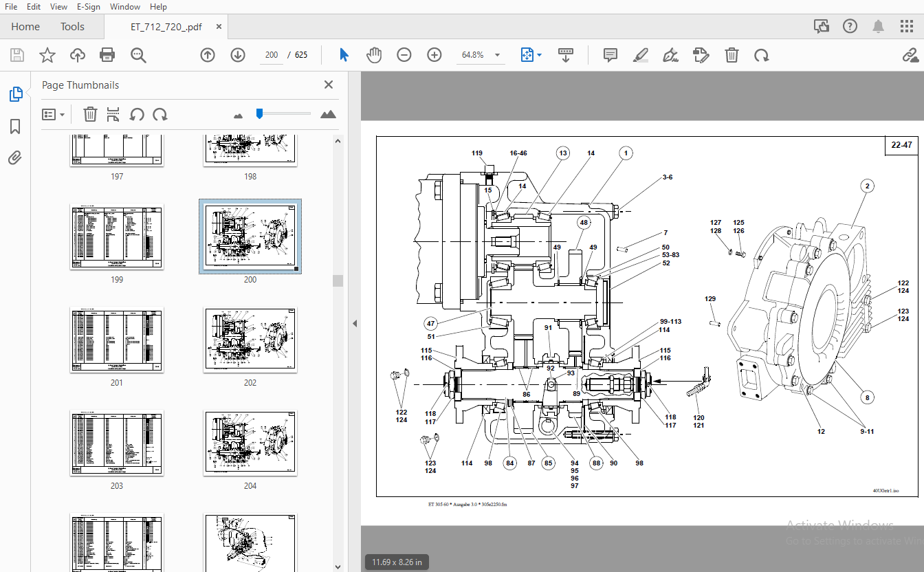Zoom in with plus icon
The image size is (924, 572).
click(x=434, y=55)
